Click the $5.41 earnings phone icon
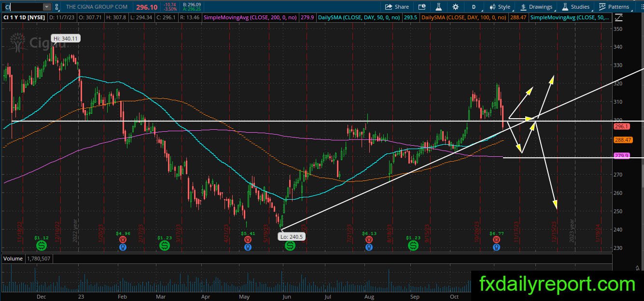644x301 pixels. click(x=248, y=239)
